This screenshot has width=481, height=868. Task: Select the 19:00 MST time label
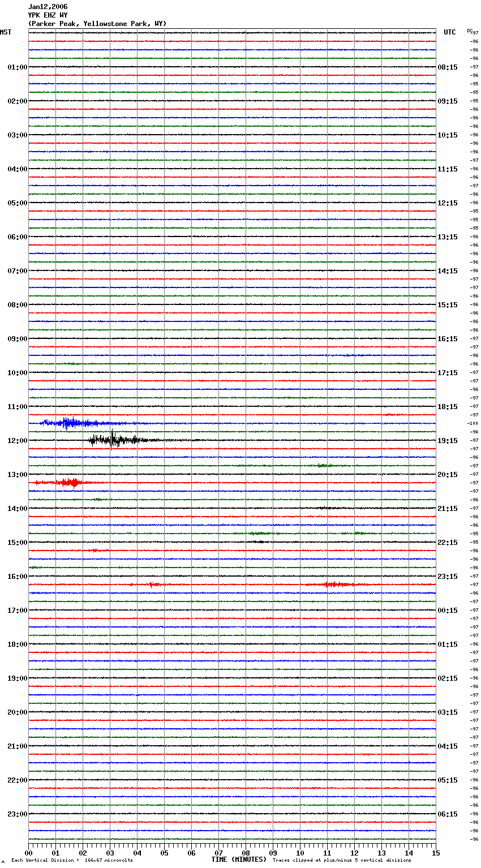[18, 678]
